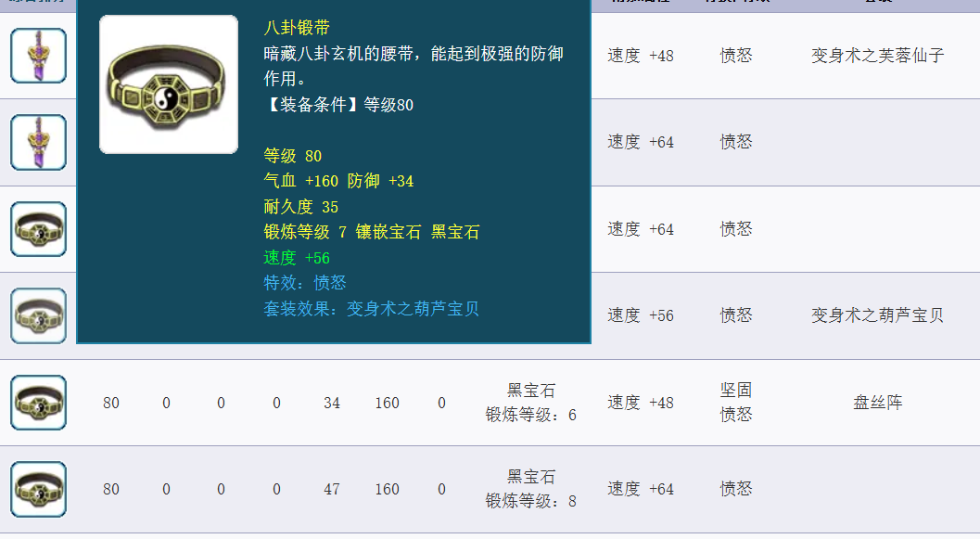This screenshot has width=980, height=539.
Task: Click 速度 +48 in the 盘丝阵 row
Action: (x=641, y=403)
